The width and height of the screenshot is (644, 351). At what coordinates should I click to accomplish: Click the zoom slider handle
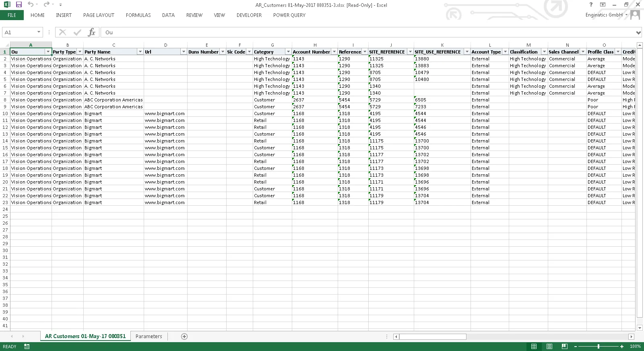(599, 346)
